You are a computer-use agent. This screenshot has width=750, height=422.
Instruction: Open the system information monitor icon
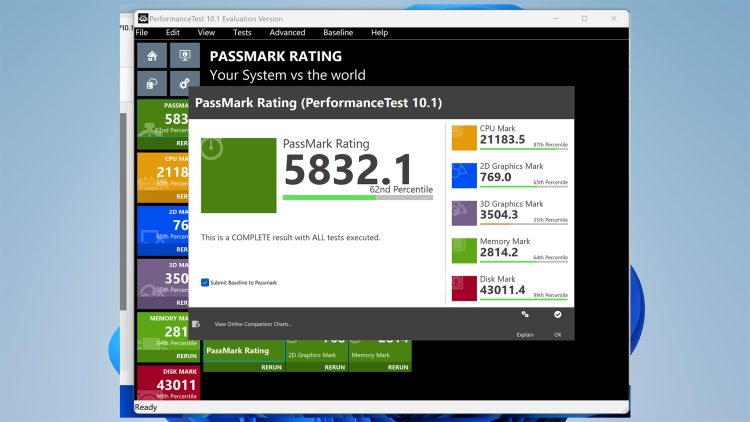tap(185, 56)
